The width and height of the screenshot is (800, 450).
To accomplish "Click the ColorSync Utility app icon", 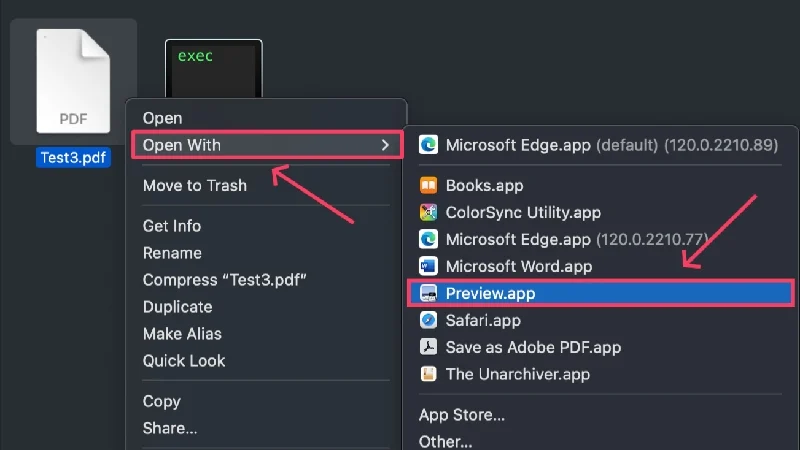I will pos(428,212).
